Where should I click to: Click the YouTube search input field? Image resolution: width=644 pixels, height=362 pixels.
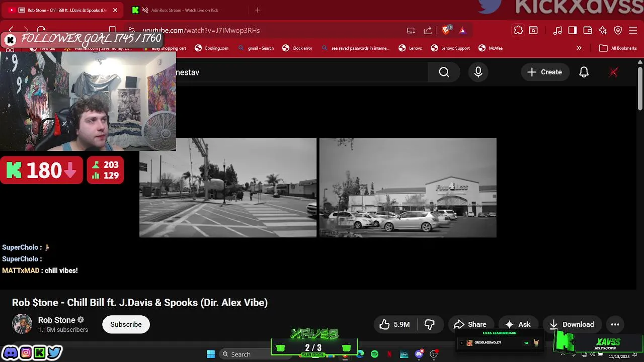pyautogui.click(x=302, y=72)
